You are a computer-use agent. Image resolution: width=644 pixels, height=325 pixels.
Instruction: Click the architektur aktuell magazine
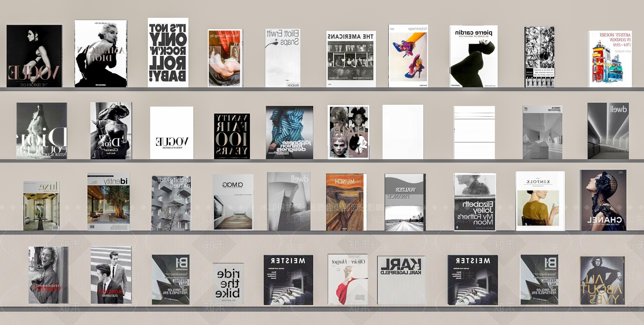(171, 203)
